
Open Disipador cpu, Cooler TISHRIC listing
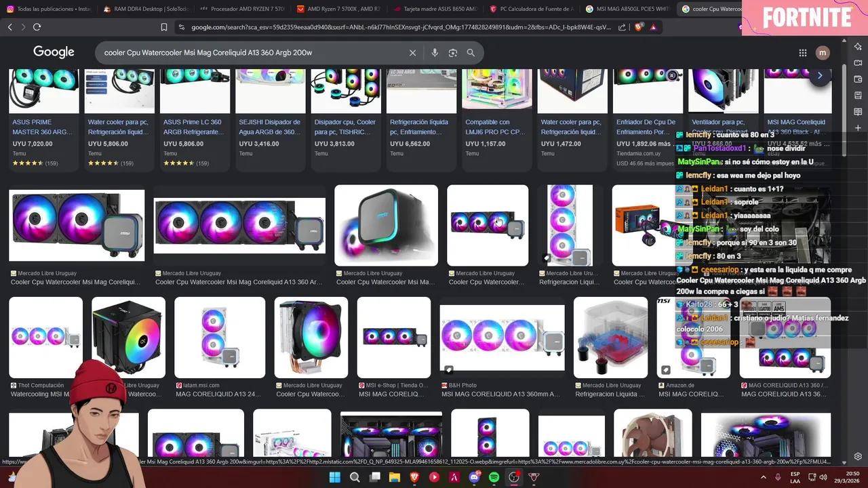(346, 119)
